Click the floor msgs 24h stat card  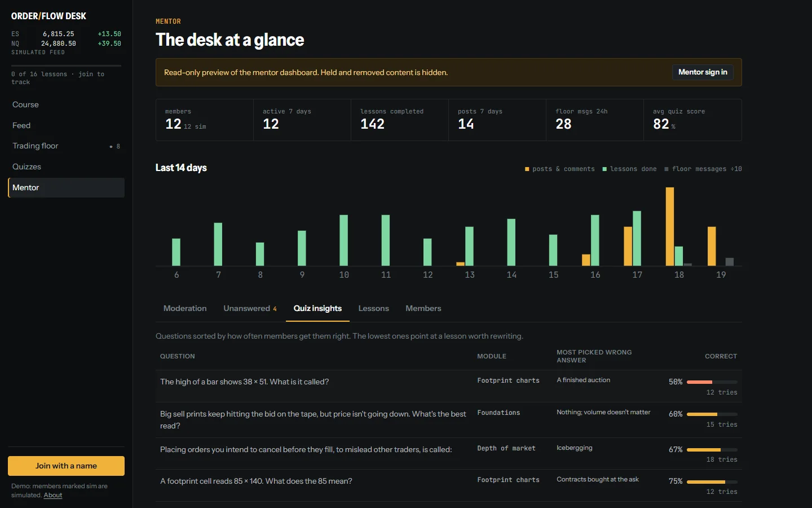tap(595, 120)
